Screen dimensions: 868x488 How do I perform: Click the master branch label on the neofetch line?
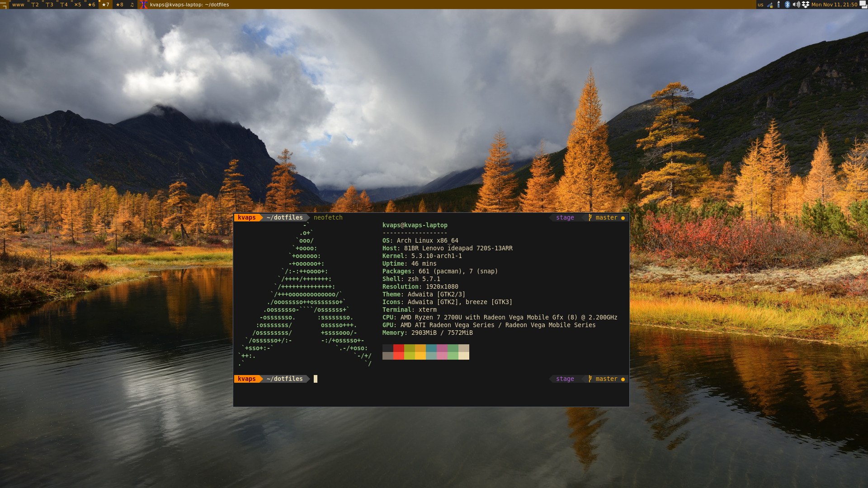pyautogui.click(x=606, y=217)
